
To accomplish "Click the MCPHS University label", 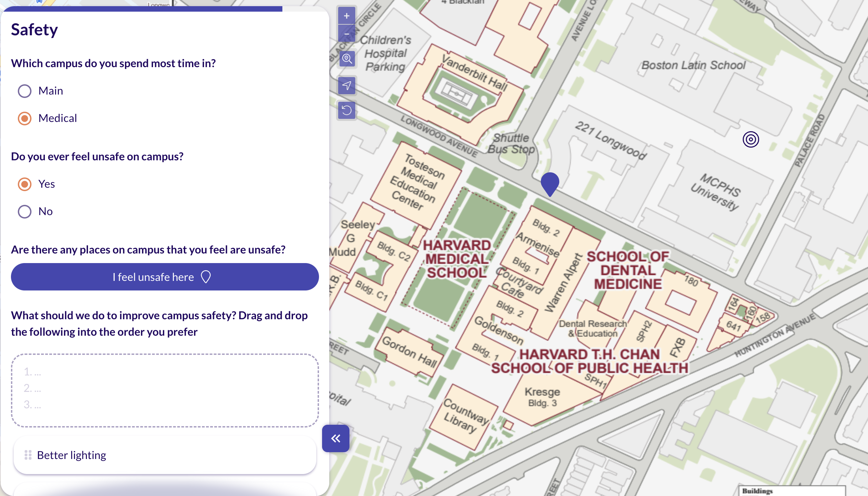I will (x=717, y=192).
